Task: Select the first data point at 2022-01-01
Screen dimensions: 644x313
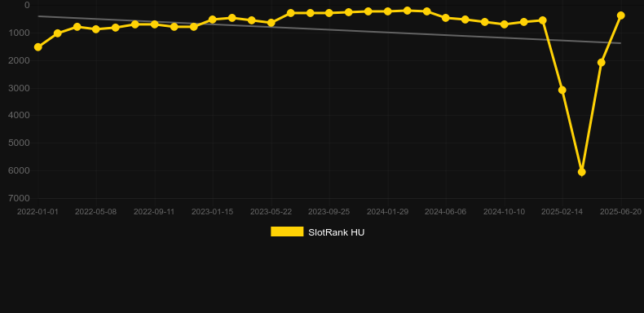Action: 38,47
